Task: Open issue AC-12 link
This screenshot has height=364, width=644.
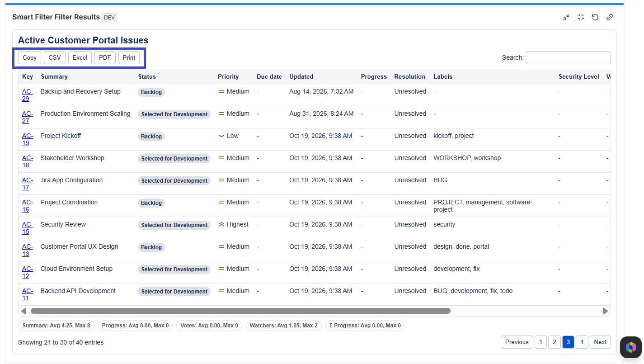Action: click(27, 272)
